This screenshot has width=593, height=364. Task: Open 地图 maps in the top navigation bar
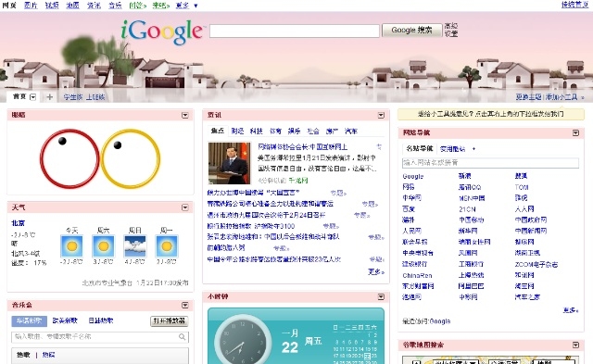[x=72, y=6]
